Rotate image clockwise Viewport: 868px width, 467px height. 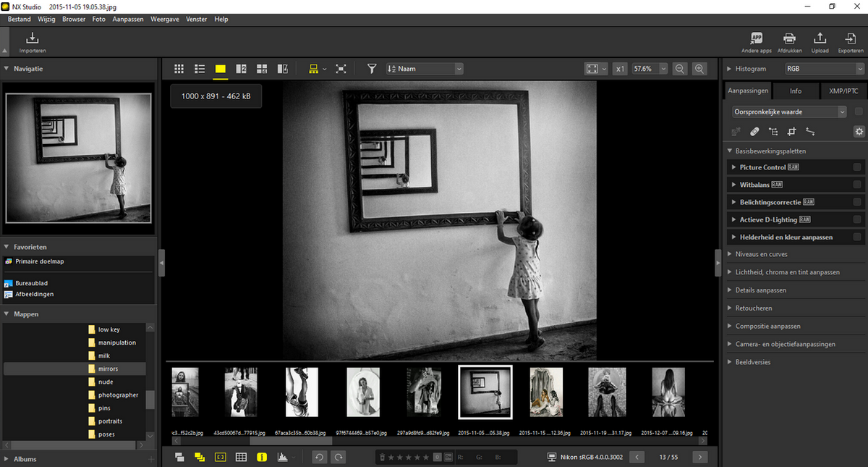[338, 457]
